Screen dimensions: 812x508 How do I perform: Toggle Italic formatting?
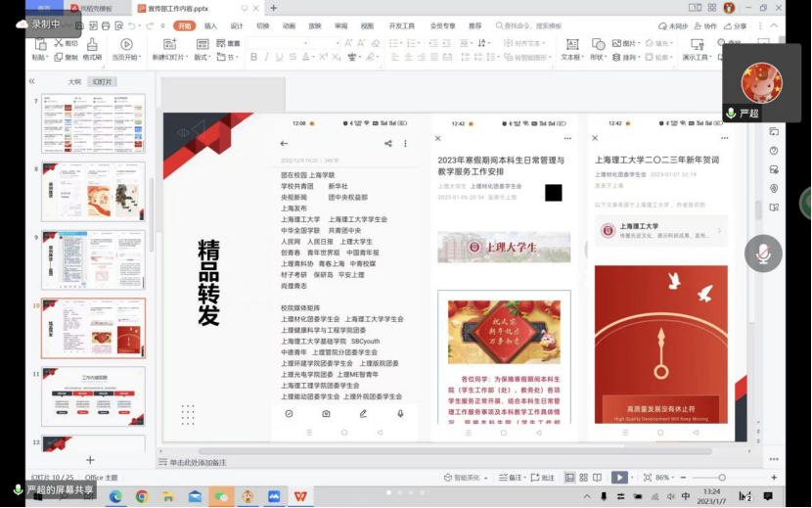point(267,57)
